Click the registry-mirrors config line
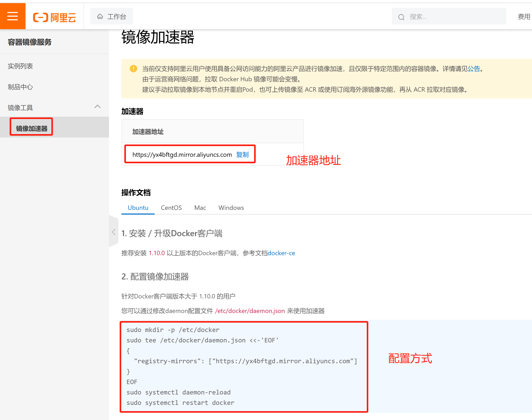 click(x=246, y=361)
